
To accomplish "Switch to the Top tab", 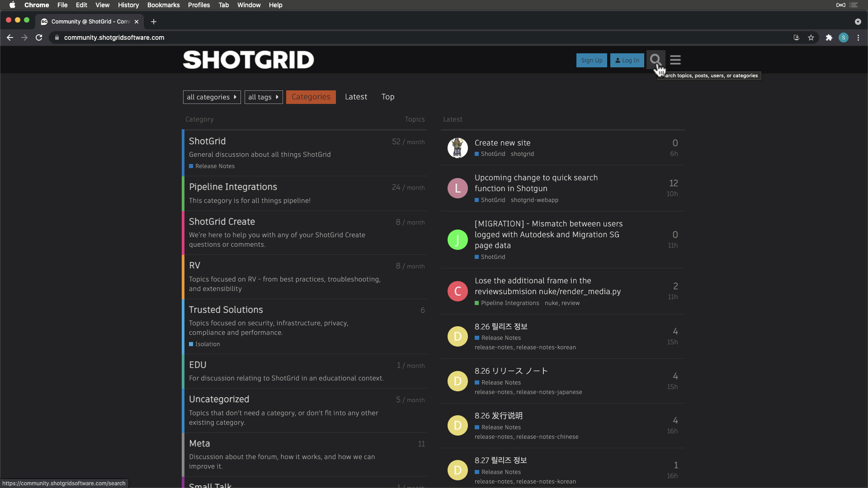I will 387,97.
